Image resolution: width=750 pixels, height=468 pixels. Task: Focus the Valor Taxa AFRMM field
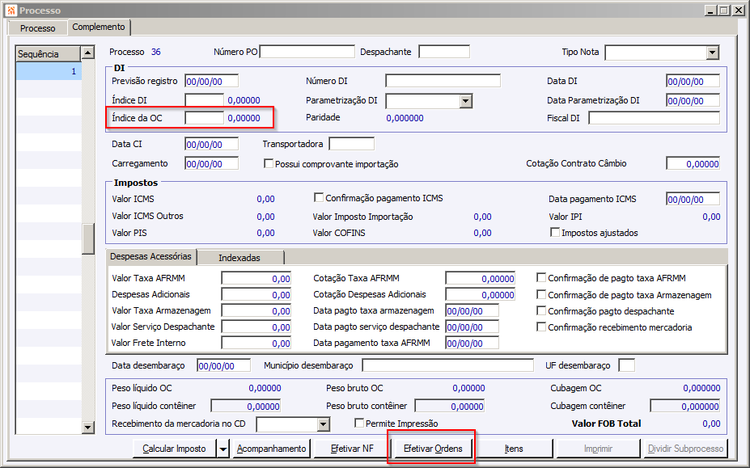point(256,278)
